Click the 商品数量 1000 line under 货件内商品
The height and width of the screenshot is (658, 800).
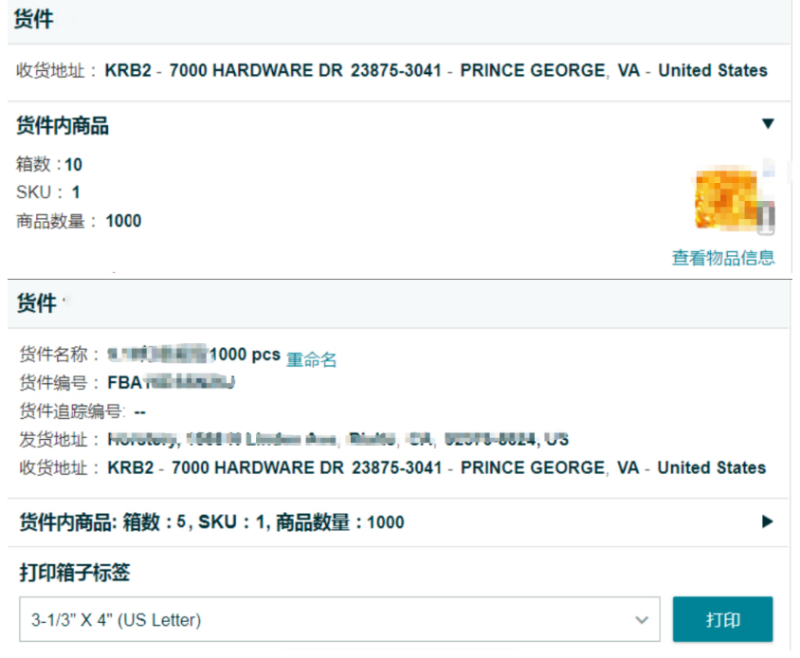(79, 221)
